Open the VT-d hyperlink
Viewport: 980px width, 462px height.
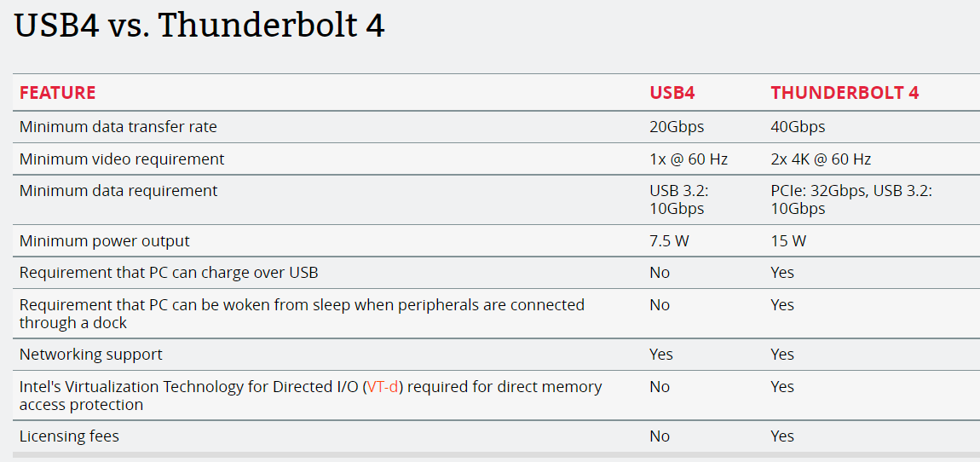[x=383, y=387]
